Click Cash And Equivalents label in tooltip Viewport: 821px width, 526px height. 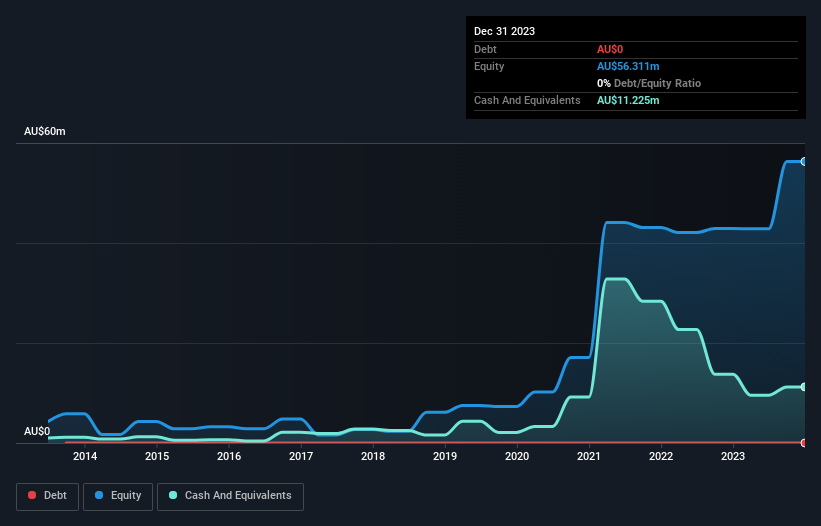click(x=527, y=100)
